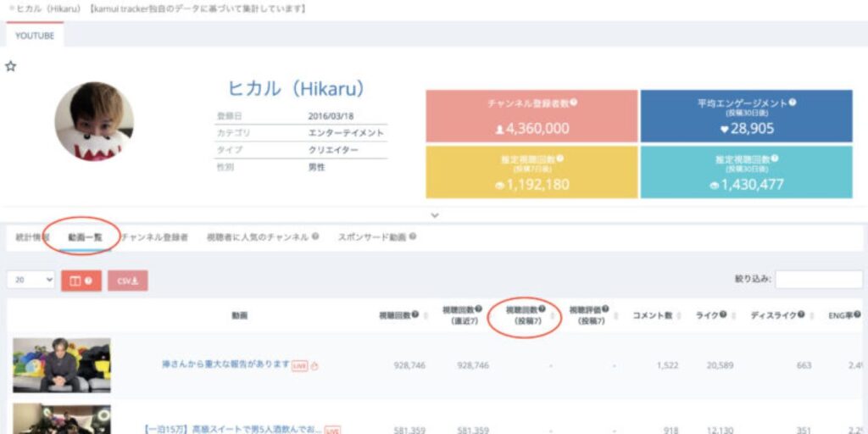Image resolution: width=868 pixels, height=434 pixels.
Task: Click help icon on ディスライク column header
Action: (x=801, y=314)
